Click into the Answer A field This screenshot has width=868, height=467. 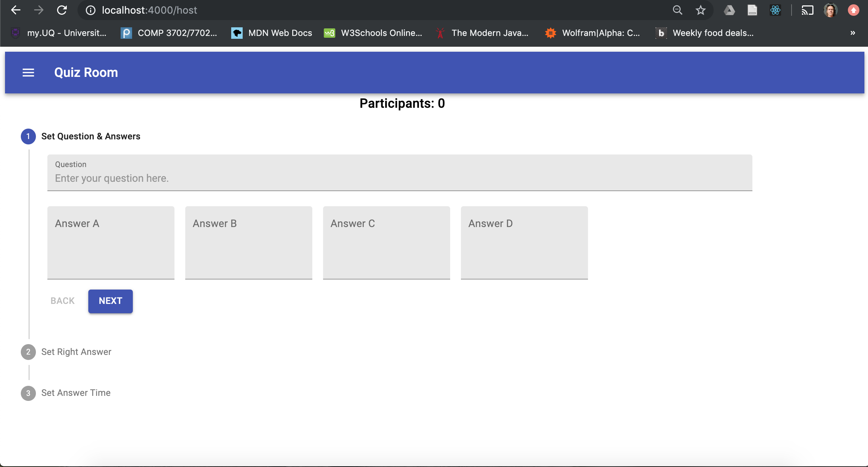tap(111, 243)
